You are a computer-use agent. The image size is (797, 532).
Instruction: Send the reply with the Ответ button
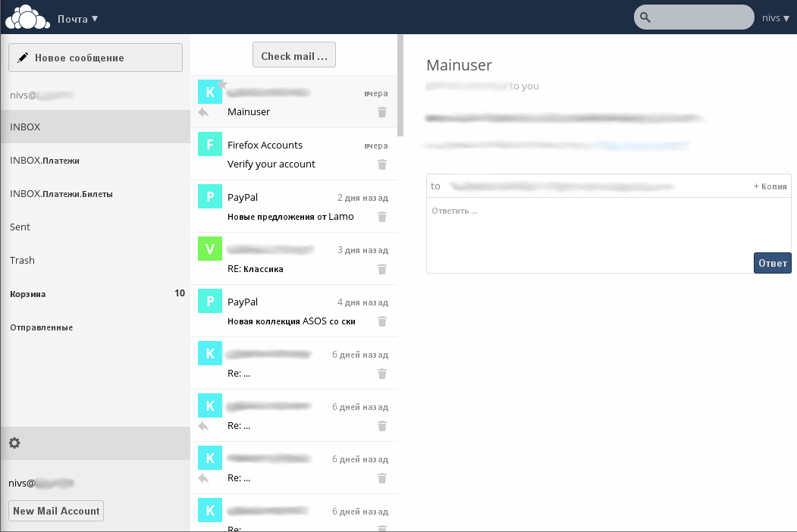coord(772,263)
